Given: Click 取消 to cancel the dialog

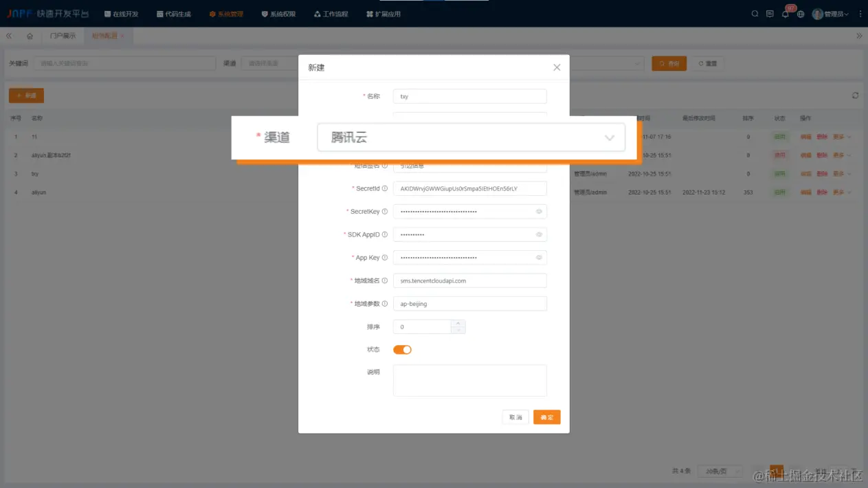Looking at the screenshot, I should tap(515, 417).
